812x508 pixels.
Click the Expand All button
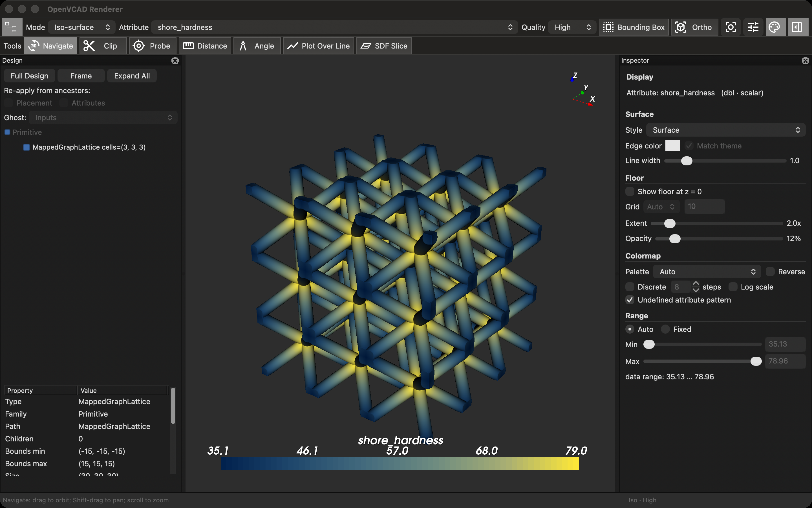[x=132, y=76]
